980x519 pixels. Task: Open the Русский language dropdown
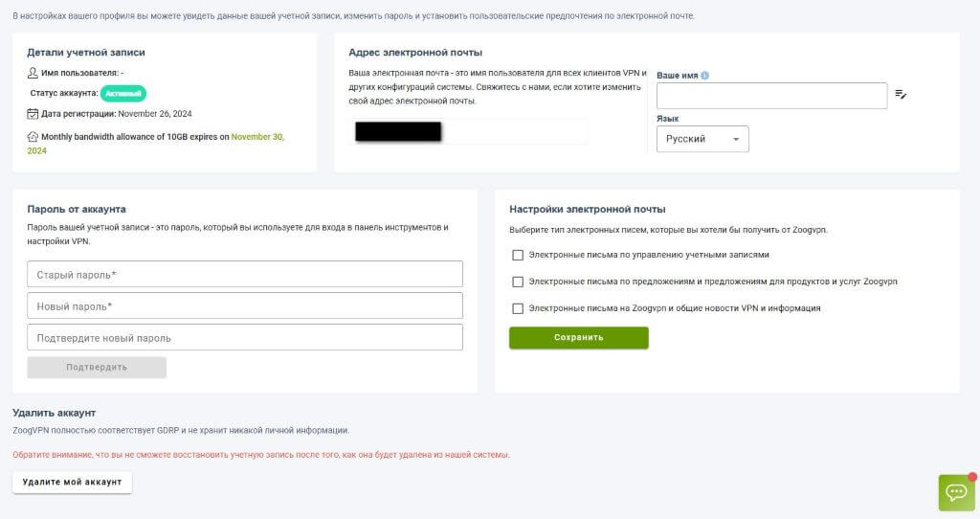[702, 139]
